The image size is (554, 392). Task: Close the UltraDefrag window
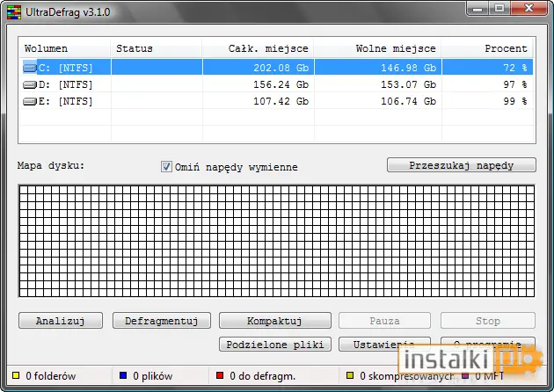528,9
